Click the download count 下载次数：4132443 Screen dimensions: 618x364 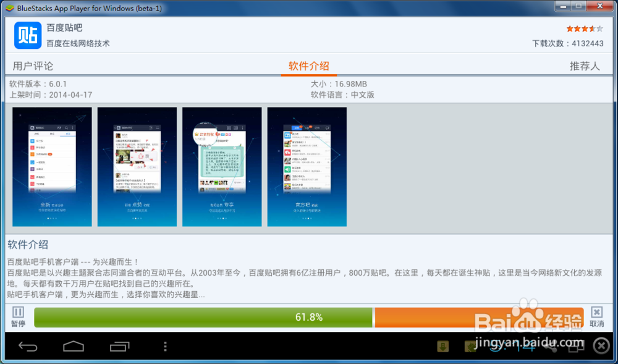pos(567,43)
